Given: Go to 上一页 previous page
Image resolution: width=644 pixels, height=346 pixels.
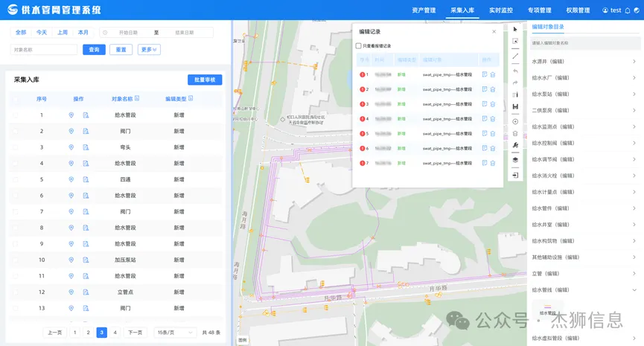Looking at the screenshot, I should tap(55, 333).
